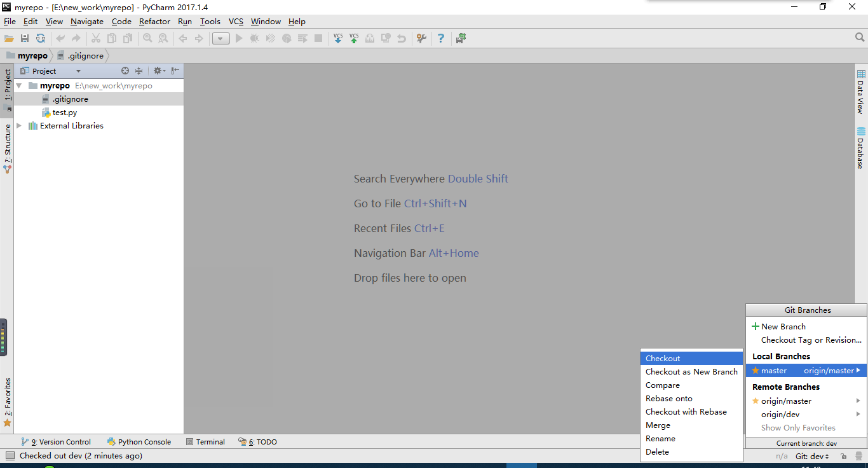Viewport: 868px width, 468px height.
Task: Click the navigate Forward arrow
Action: click(x=199, y=39)
